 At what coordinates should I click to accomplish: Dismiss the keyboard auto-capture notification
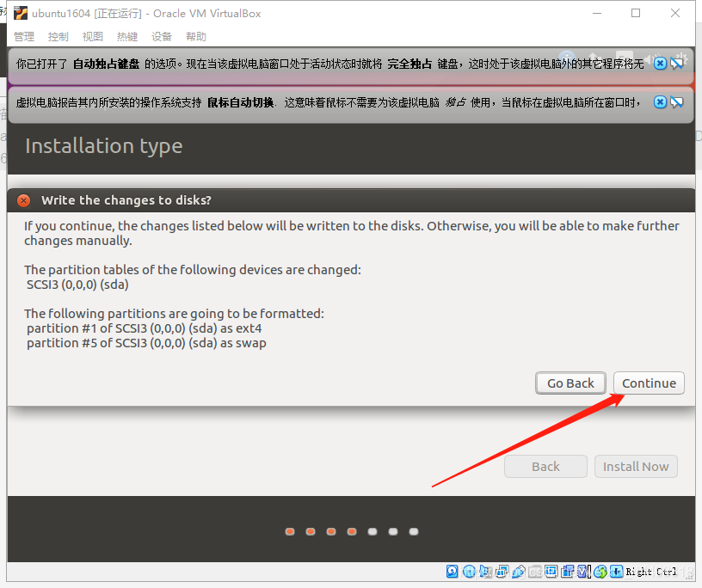(660, 64)
